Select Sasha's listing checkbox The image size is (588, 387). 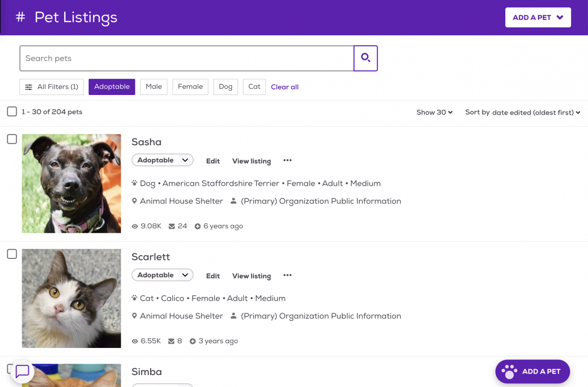[12, 139]
